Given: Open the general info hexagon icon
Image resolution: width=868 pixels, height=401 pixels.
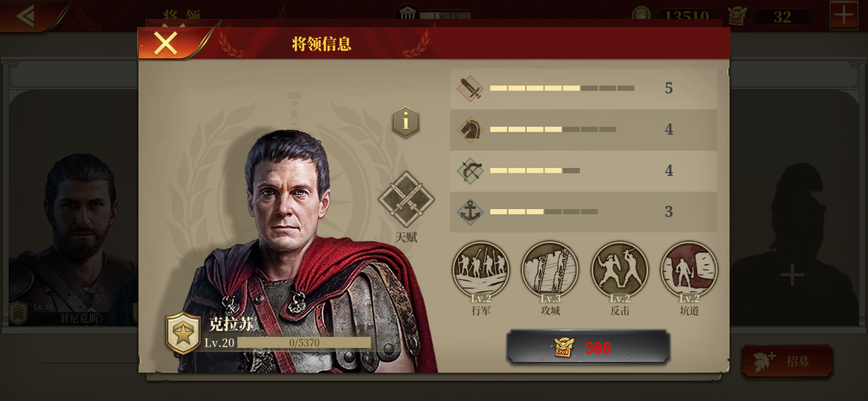Looking at the screenshot, I should (x=406, y=122).
